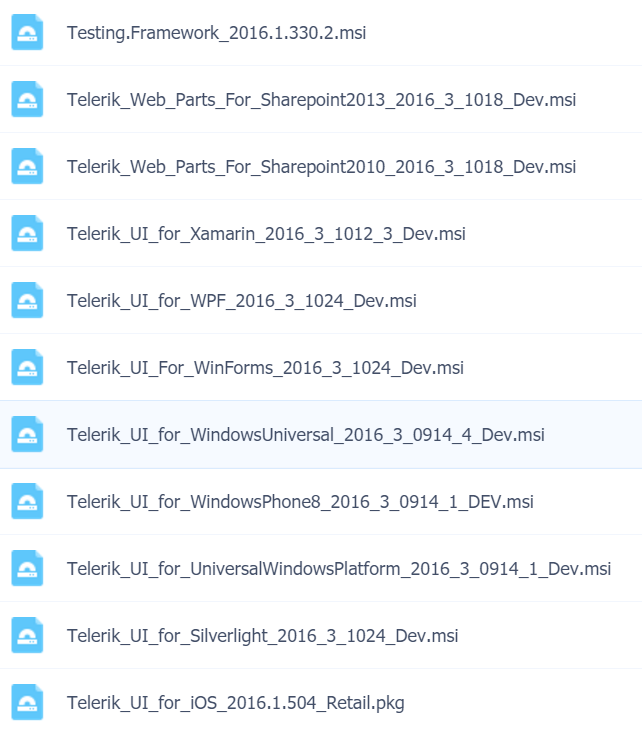Click the WPF installer file icon
The height and width of the screenshot is (731, 642).
27,300
